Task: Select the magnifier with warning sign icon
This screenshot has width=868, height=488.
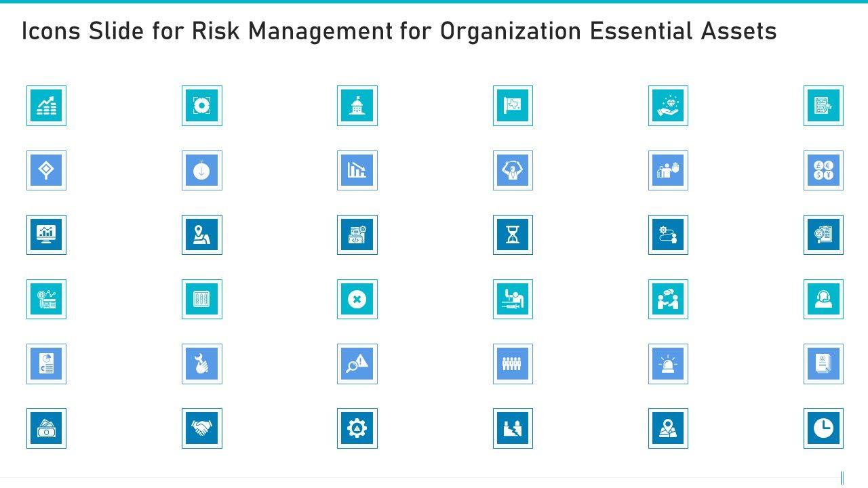Action: [x=357, y=364]
